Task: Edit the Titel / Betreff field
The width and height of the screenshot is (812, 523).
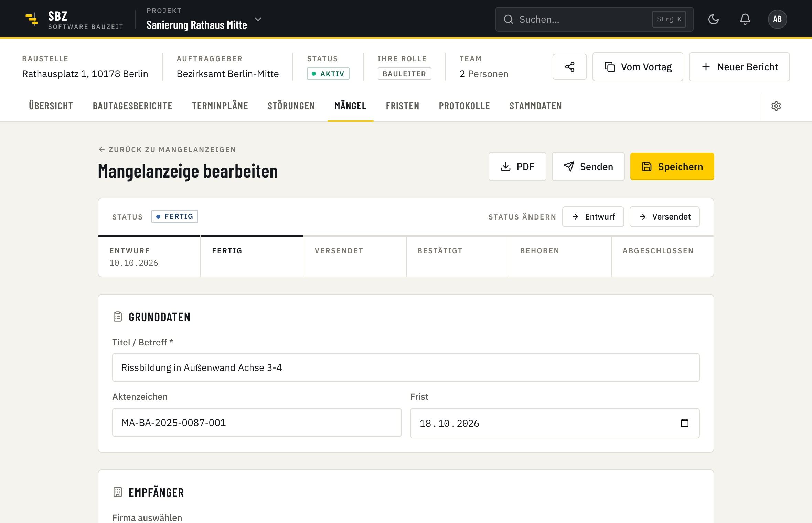Action: pos(406,367)
